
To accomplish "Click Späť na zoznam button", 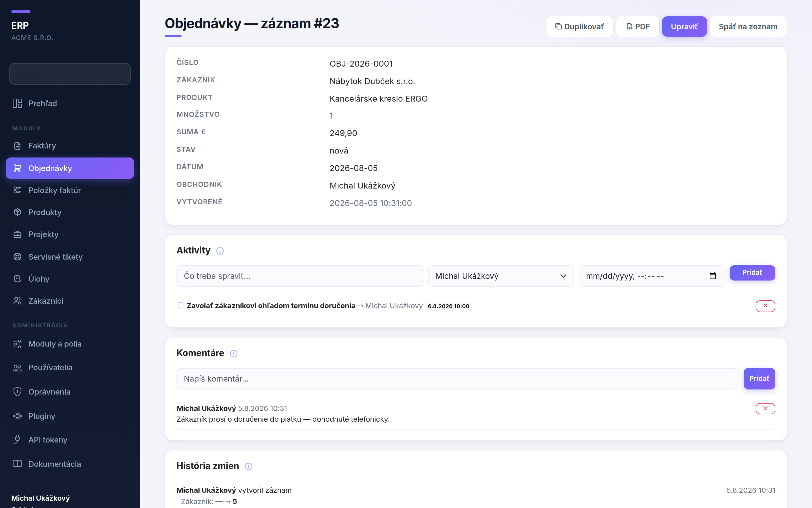I will 748,27.
